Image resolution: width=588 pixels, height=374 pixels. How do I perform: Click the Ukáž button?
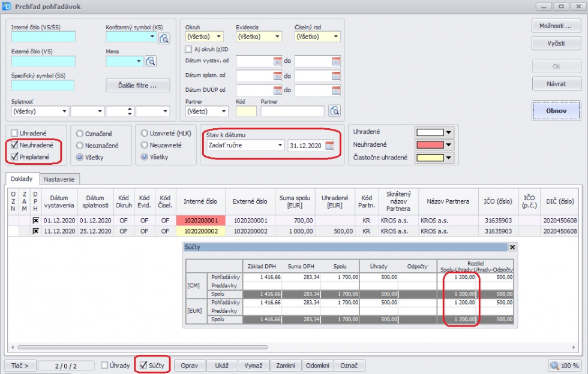[x=221, y=366]
